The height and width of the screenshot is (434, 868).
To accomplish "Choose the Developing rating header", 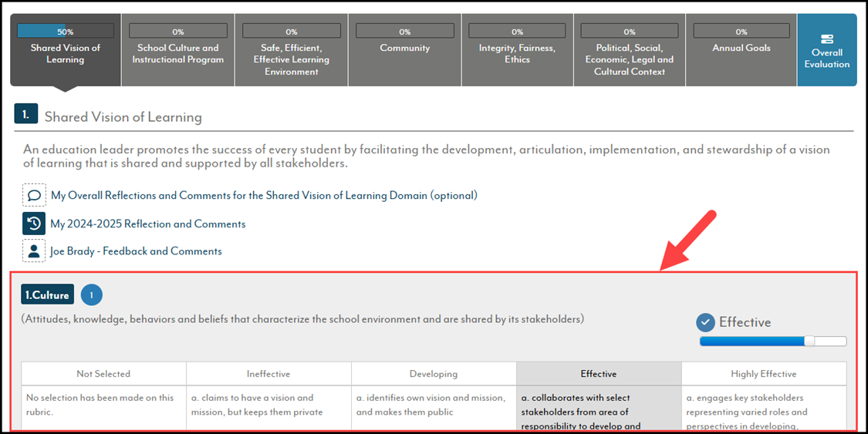I will (434, 374).
